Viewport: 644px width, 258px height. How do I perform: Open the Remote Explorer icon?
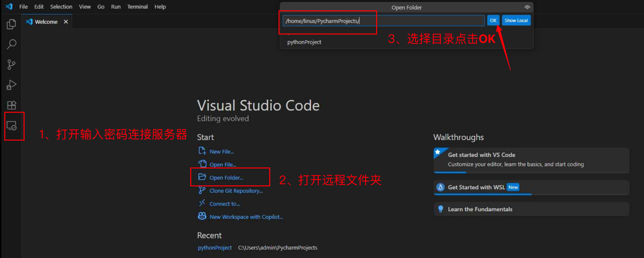12,126
